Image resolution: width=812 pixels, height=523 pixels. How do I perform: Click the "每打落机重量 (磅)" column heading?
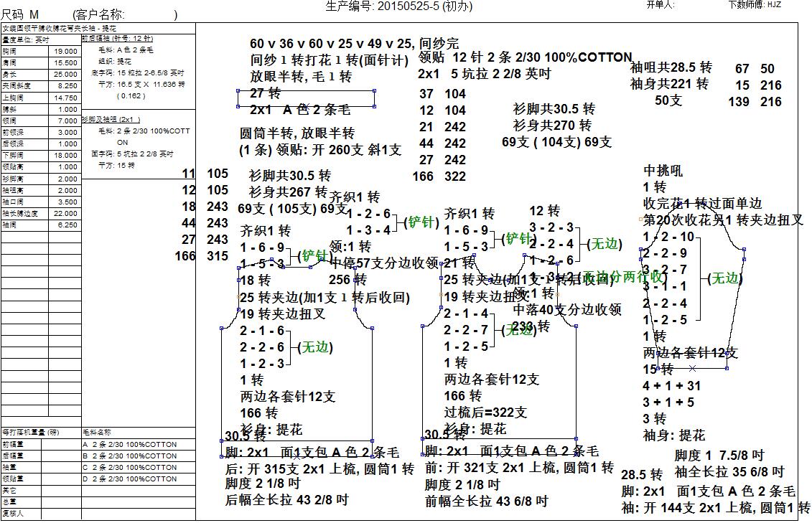pyautogui.click(x=31, y=432)
